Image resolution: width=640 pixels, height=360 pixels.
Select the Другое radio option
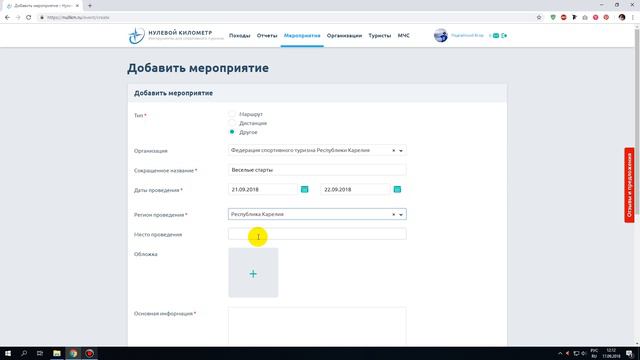tap(232, 132)
